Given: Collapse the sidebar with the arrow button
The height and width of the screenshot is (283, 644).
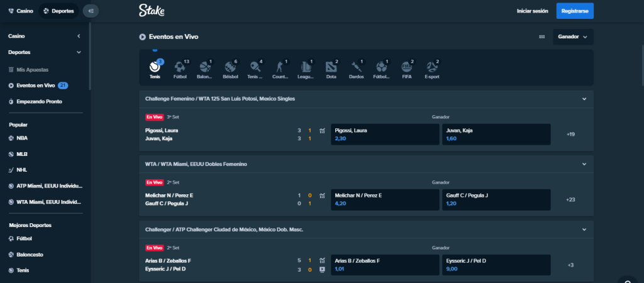Looking at the screenshot, I should click(91, 11).
